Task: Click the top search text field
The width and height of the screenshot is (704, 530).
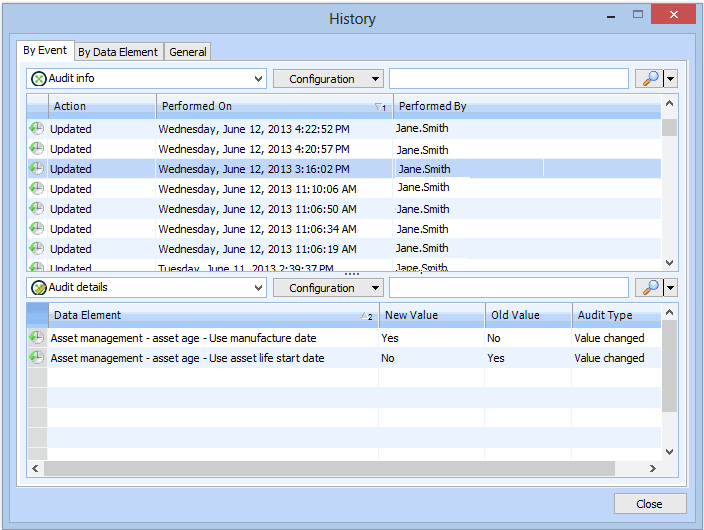Action: [x=508, y=79]
